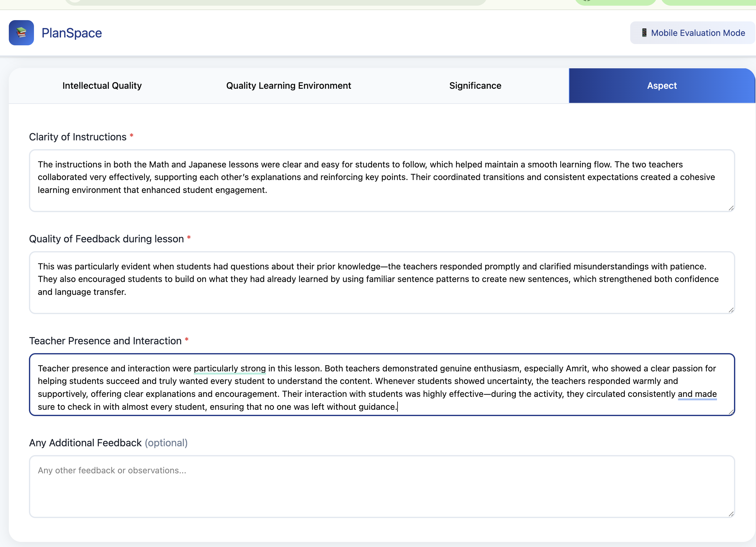Click resize handle of Clarity of Instructions box
Image resolution: width=756 pixels, height=547 pixels.
pyautogui.click(x=731, y=208)
